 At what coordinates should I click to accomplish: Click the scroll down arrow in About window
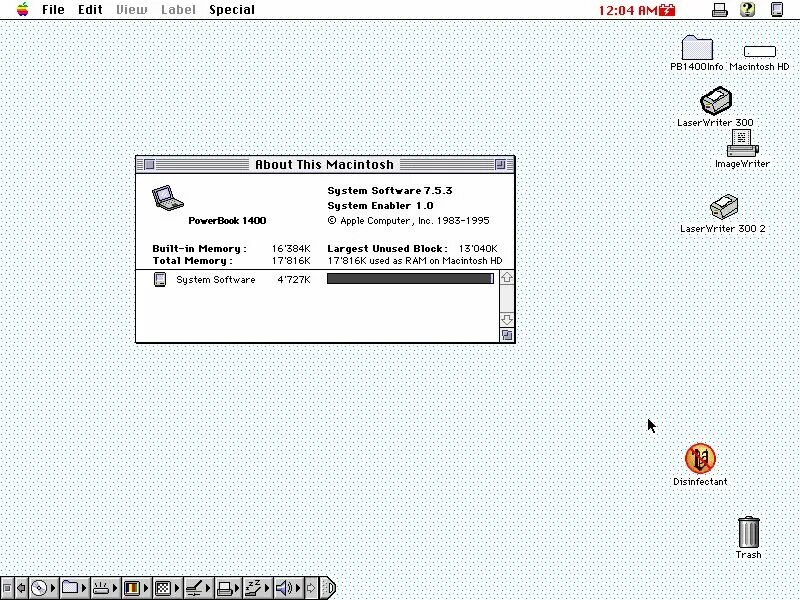pyautogui.click(x=507, y=320)
